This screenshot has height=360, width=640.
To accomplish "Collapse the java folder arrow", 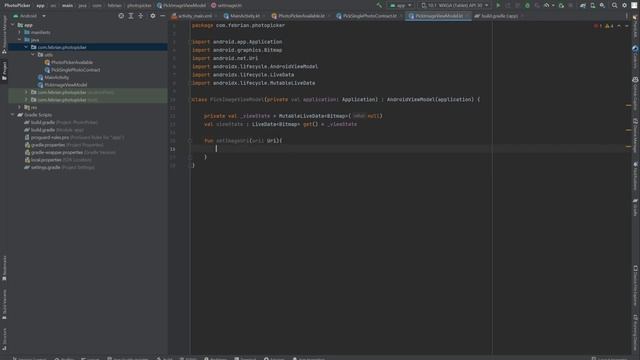I will click(x=19, y=40).
